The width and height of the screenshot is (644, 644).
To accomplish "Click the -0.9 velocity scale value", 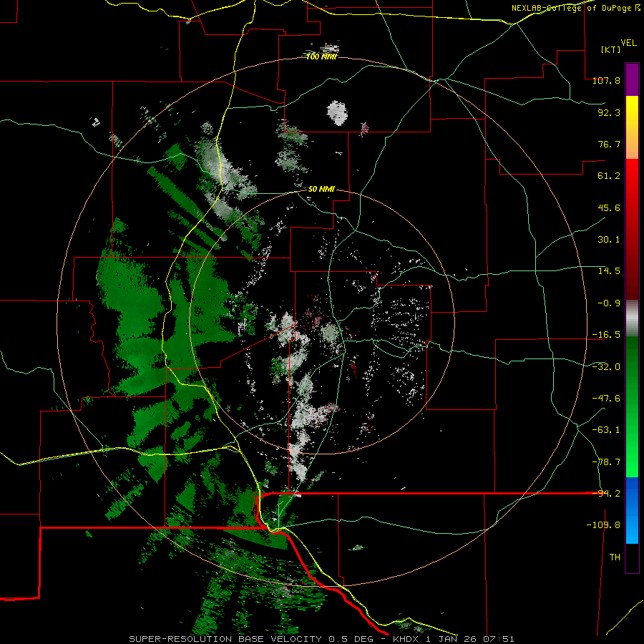I will 609,303.
